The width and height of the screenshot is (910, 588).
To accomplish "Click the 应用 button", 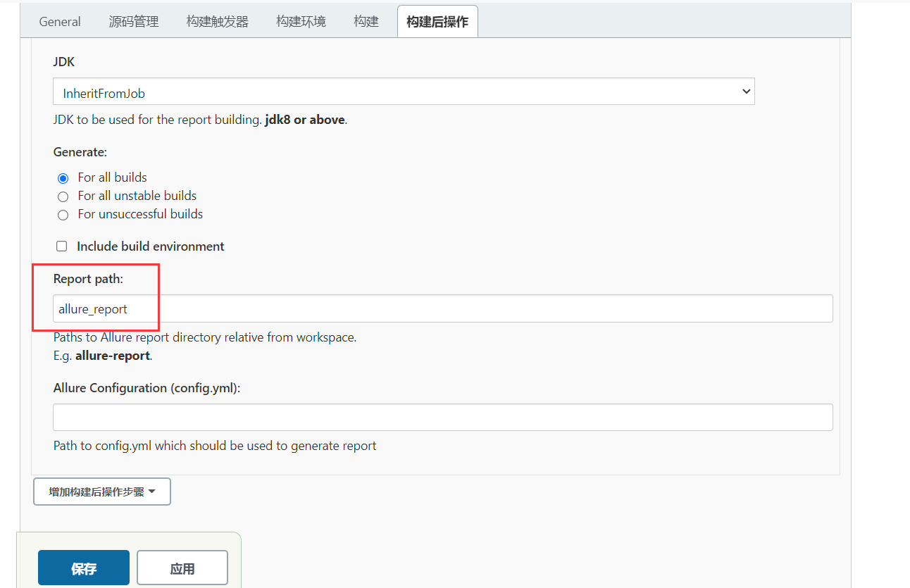I will [x=182, y=568].
